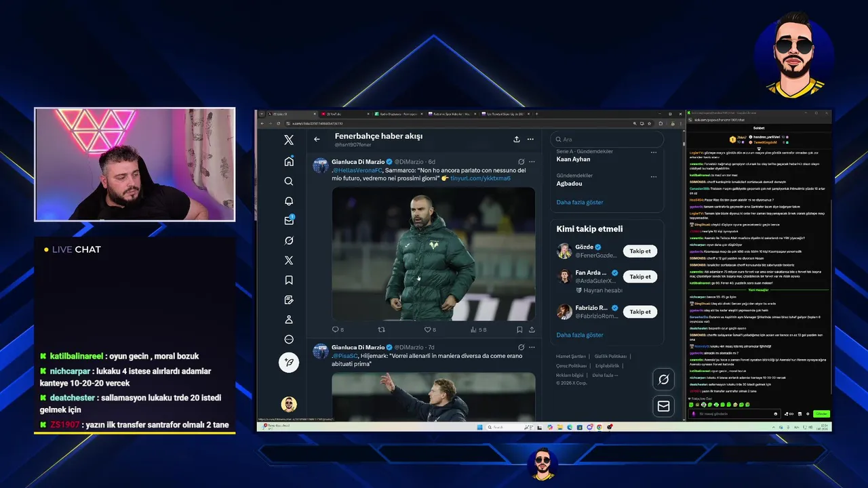Open volume icon in system tray
This screenshot has height=488, width=868.
tap(810, 427)
